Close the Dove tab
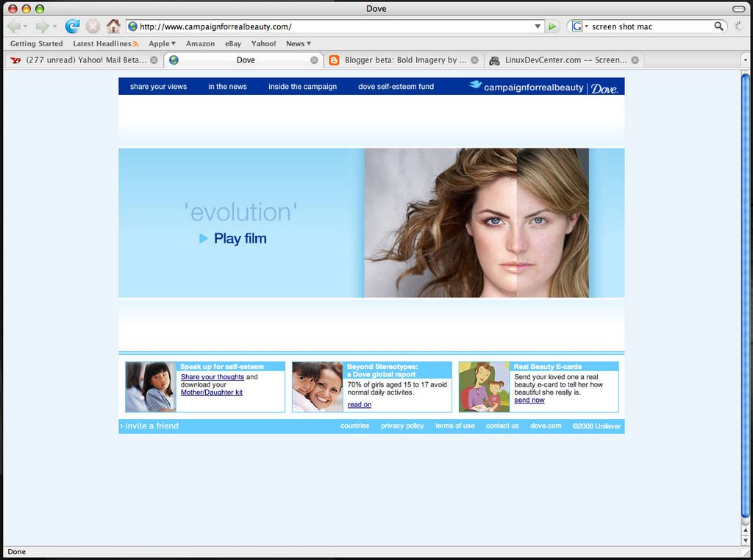The width and height of the screenshot is (753, 560). coord(314,60)
